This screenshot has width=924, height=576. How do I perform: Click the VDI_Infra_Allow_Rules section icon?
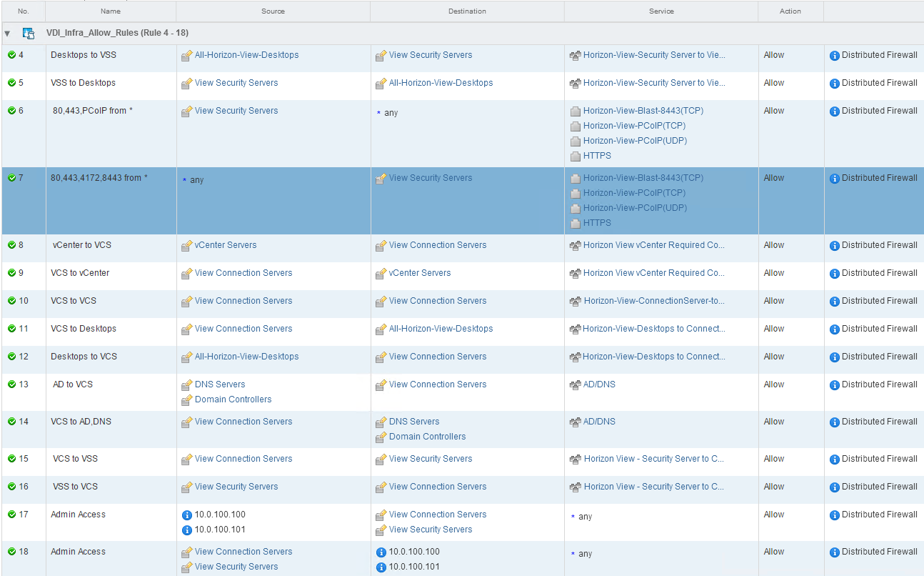[29, 34]
